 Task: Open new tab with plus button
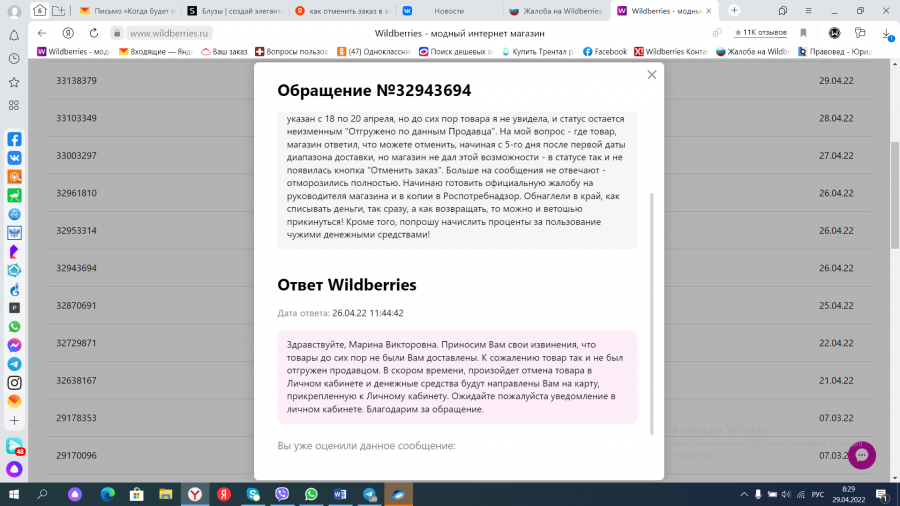click(734, 10)
